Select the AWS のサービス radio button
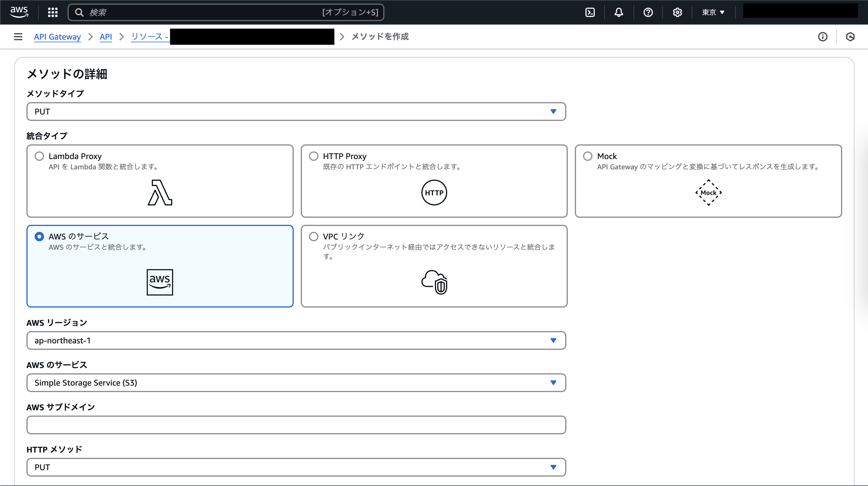The height and width of the screenshot is (486, 868). [39, 236]
